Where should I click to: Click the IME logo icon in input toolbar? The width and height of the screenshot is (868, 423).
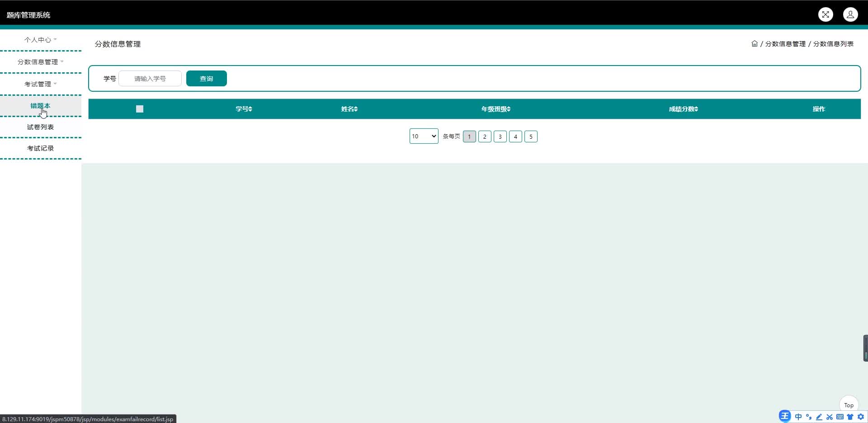(x=785, y=416)
